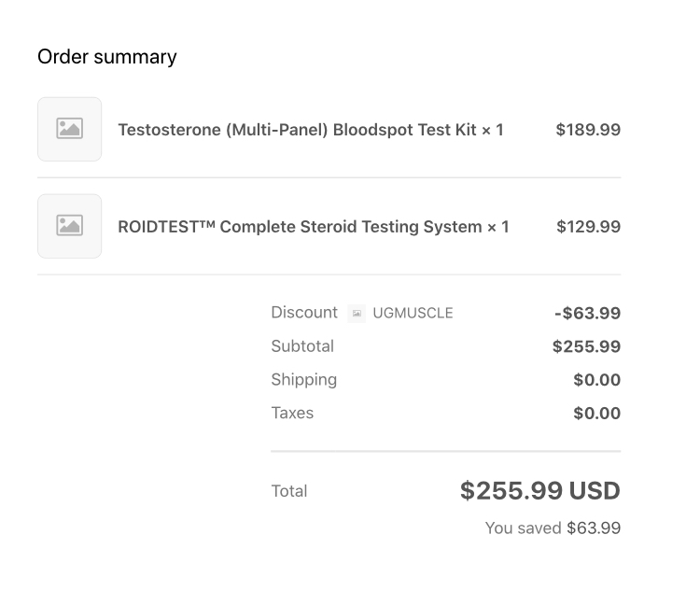Click the Order summary heading
Image resolution: width=700 pixels, height=591 pixels.
coord(106,57)
